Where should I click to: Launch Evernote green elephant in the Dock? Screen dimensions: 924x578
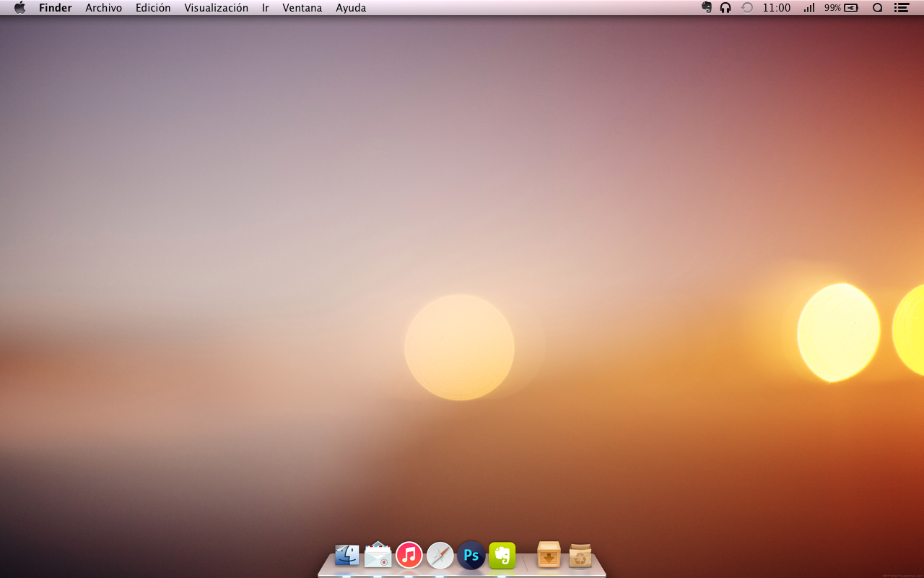(x=502, y=555)
